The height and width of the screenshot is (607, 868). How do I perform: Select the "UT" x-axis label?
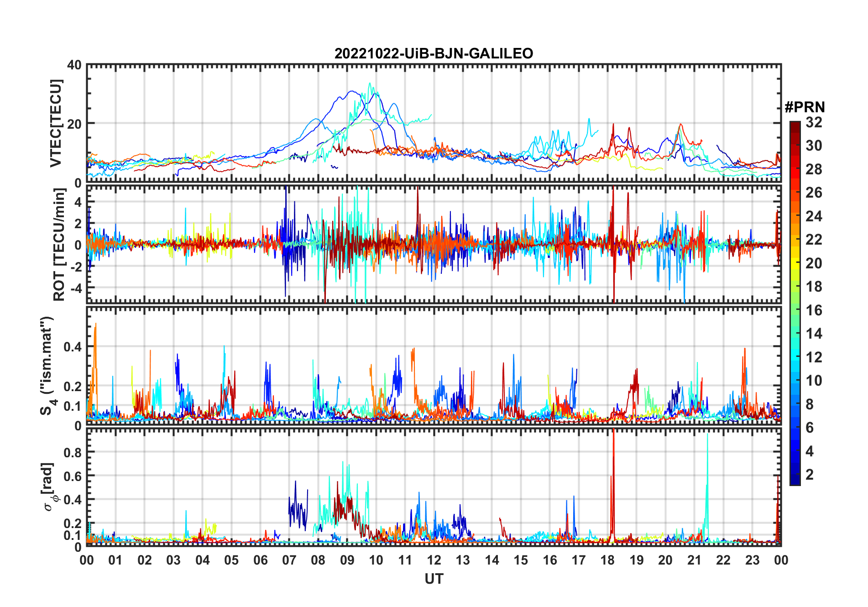(x=434, y=579)
